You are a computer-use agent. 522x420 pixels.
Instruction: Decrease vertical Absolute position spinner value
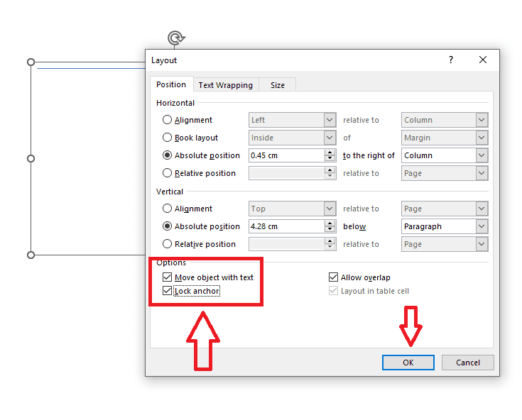330,230
